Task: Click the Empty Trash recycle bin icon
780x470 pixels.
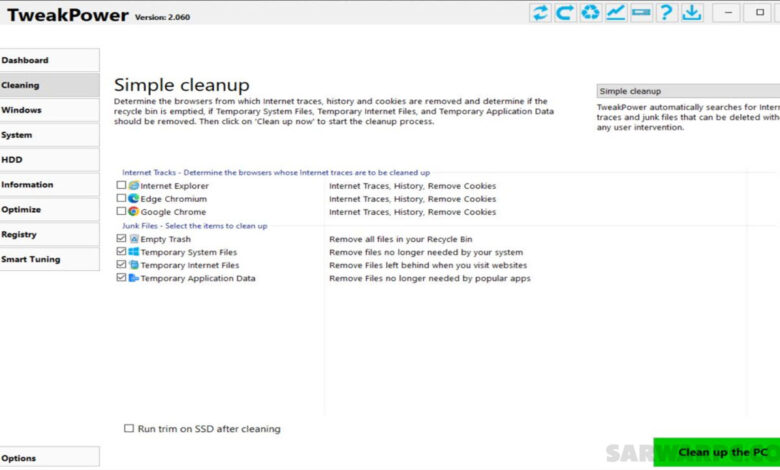Action: [133, 239]
